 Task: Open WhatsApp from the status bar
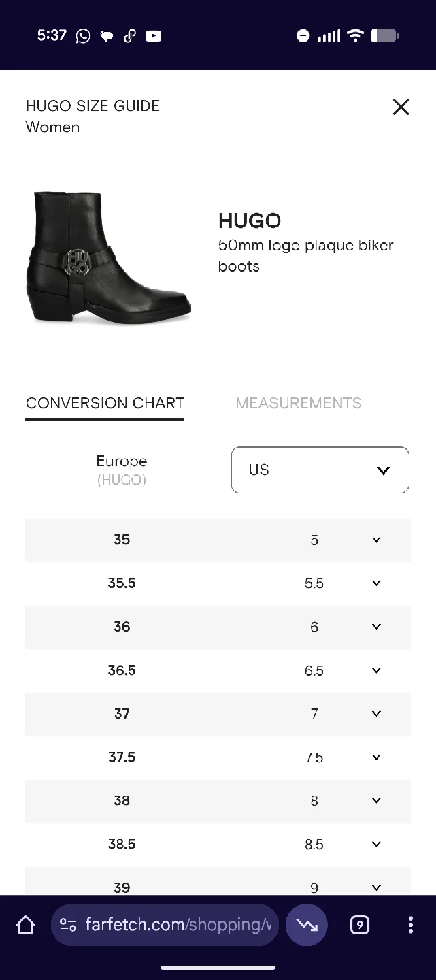(83, 36)
